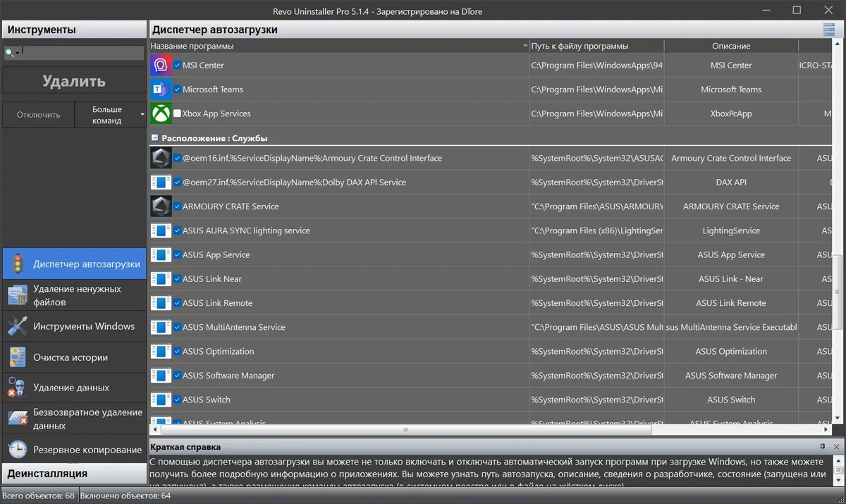Click the ARMOURY CRATE Service icon
Screen dimensions: 846x504
click(x=161, y=207)
